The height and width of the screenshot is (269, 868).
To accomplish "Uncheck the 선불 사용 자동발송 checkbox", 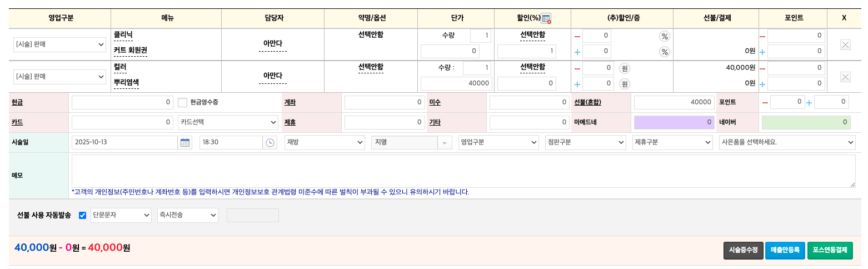I will pyautogui.click(x=83, y=215).
